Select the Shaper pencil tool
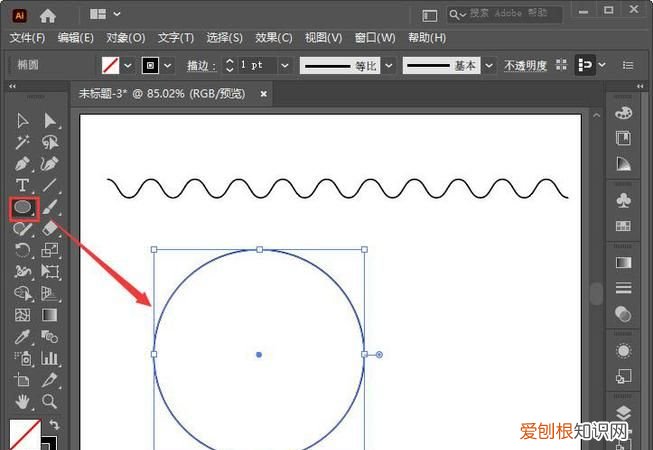 22,228
